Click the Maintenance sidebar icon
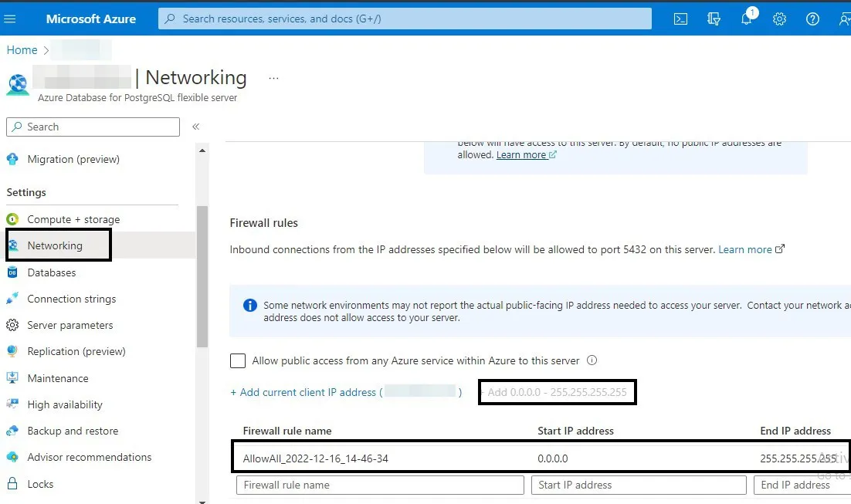The height and width of the screenshot is (504, 851). [12, 378]
